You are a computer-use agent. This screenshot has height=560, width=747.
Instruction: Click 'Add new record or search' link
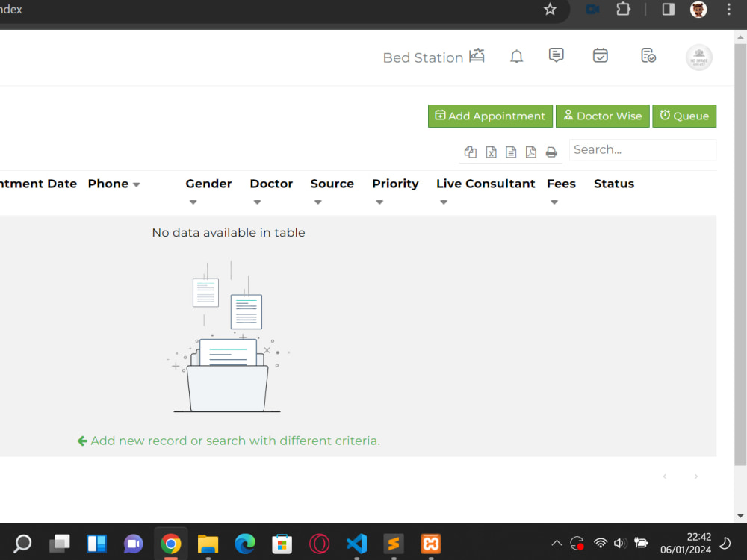tap(229, 441)
